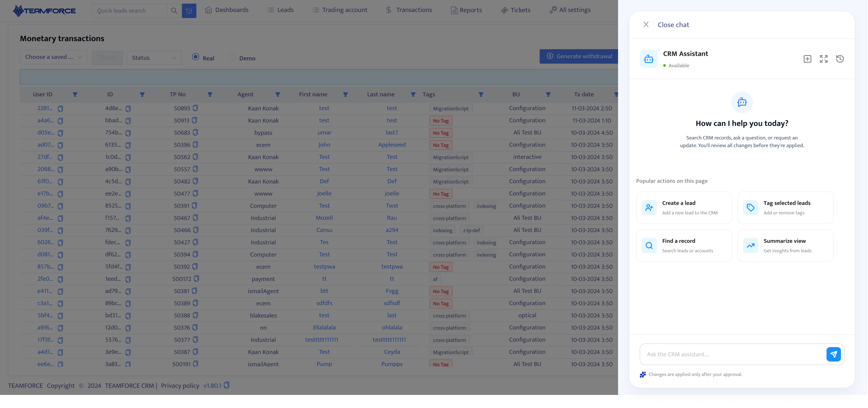Filter the User ID column
The height and width of the screenshot is (408, 868).
tap(75, 95)
